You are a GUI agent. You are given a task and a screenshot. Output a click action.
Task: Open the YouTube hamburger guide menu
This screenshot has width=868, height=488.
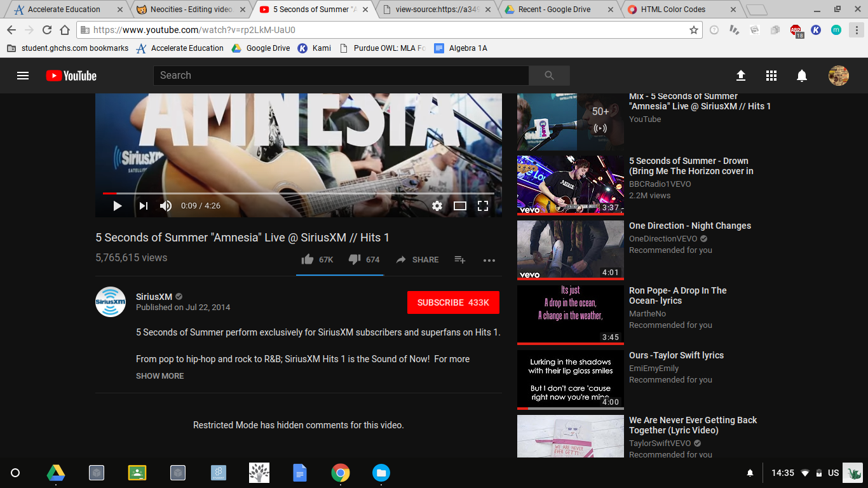(x=23, y=76)
